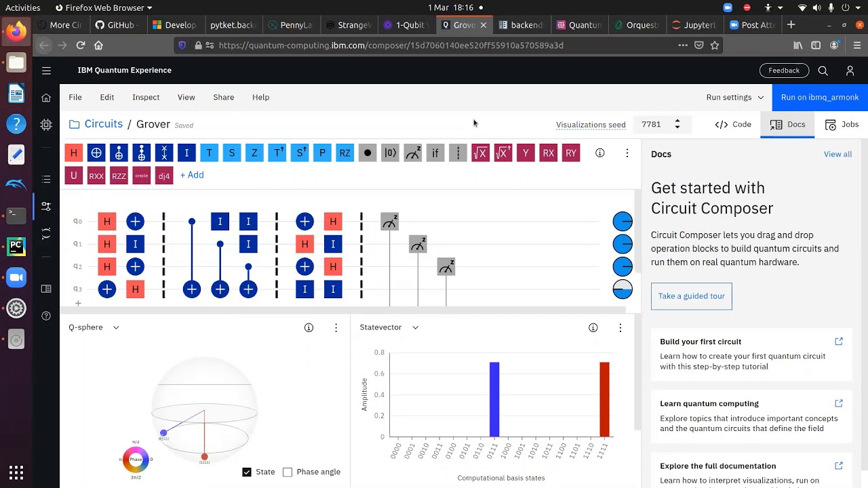The height and width of the screenshot is (488, 868).
Task: Open the Edit menu
Action: coord(107,98)
